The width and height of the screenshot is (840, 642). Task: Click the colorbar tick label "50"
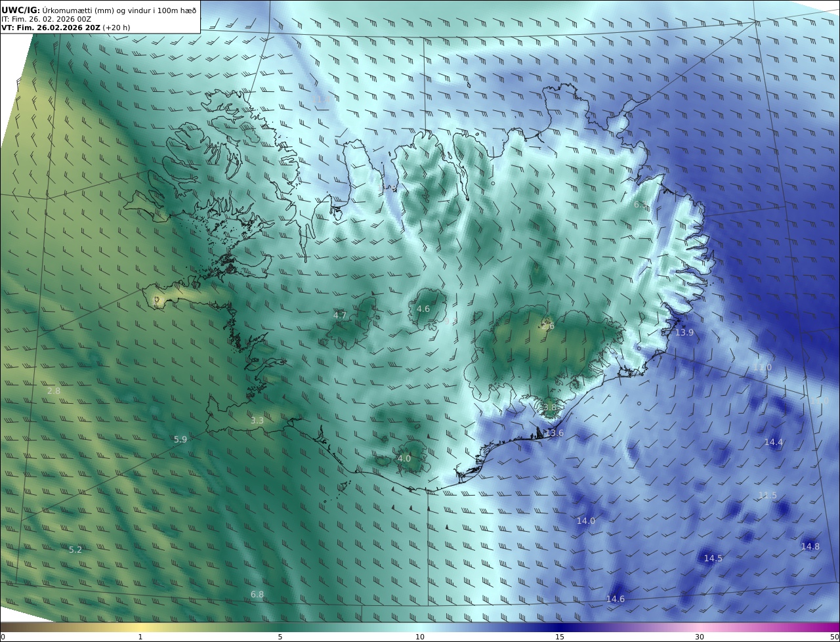tap(834, 637)
